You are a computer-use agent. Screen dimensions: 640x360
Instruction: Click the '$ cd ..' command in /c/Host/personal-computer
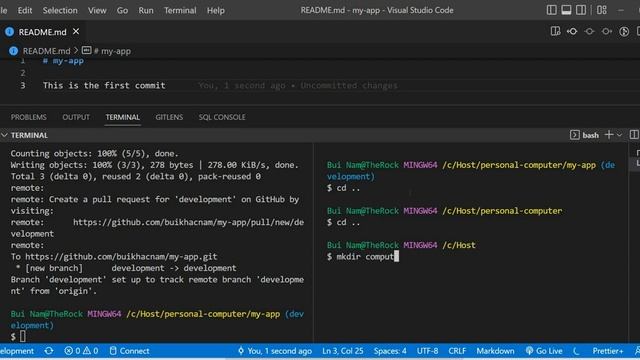coord(343,222)
